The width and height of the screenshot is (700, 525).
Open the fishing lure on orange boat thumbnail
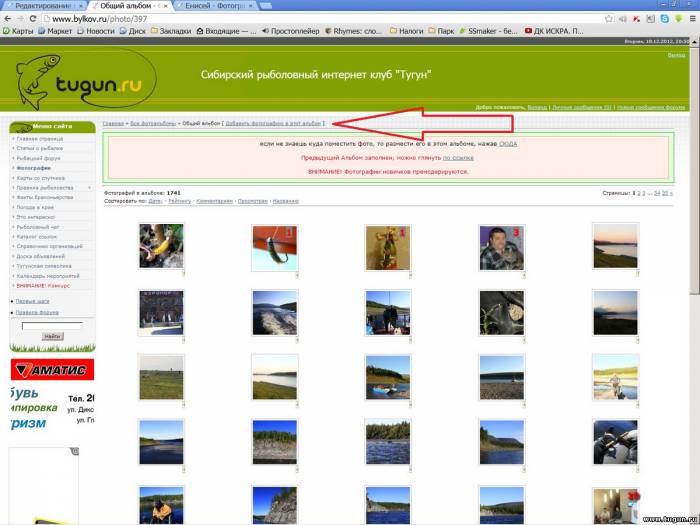(275, 248)
